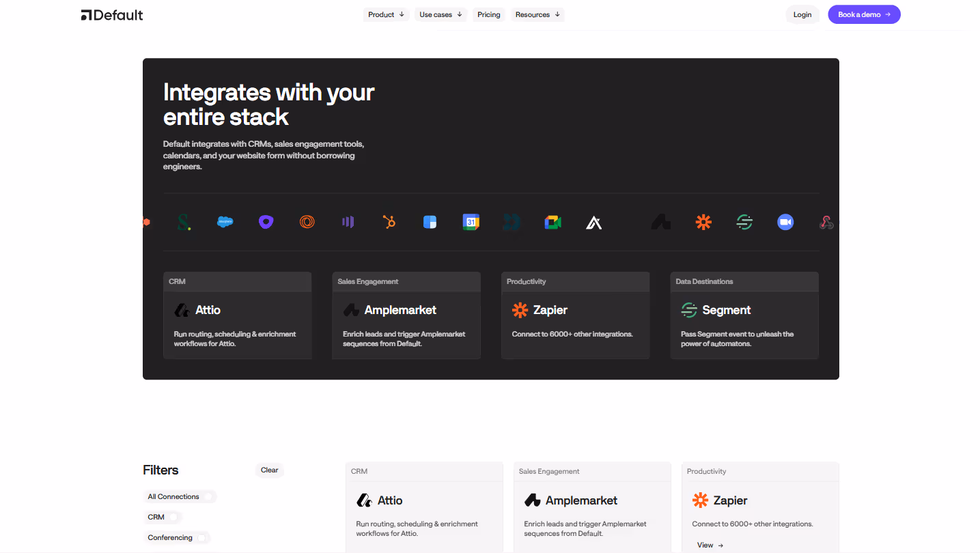Click the Salesforce cloud icon in the logo strip
The height and width of the screenshot is (553, 980).
tap(225, 222)
